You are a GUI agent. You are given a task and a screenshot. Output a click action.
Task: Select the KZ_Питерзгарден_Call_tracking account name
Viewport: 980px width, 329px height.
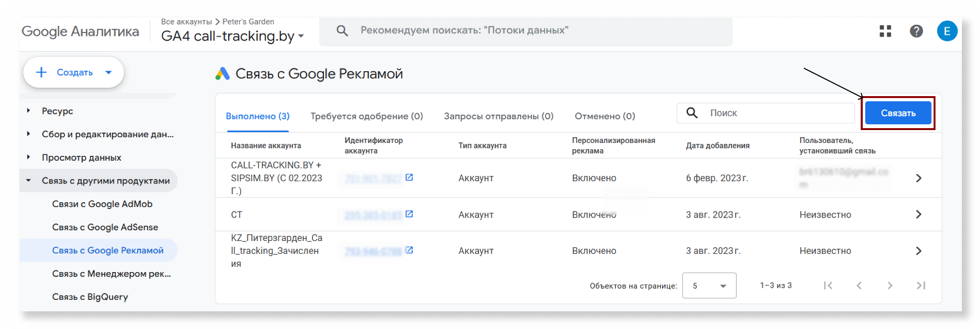point(277,251)
